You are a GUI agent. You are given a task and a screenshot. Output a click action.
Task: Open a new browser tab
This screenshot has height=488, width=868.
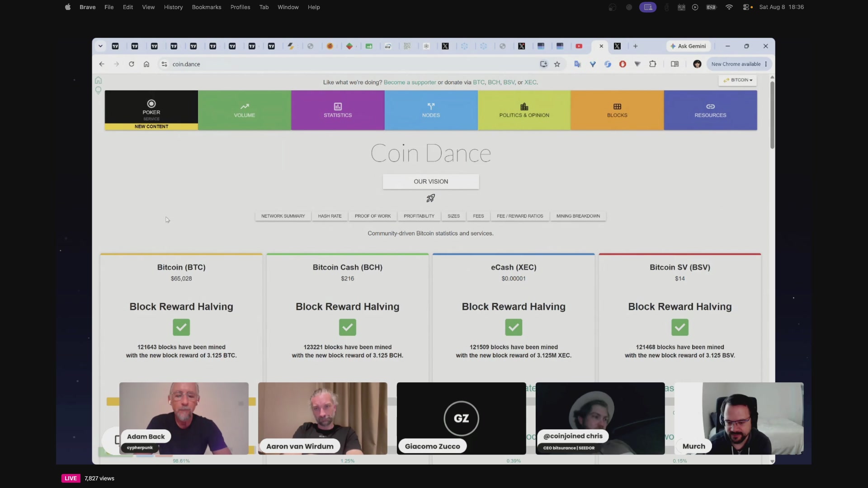pyautogui.click(x=635, y=46)
